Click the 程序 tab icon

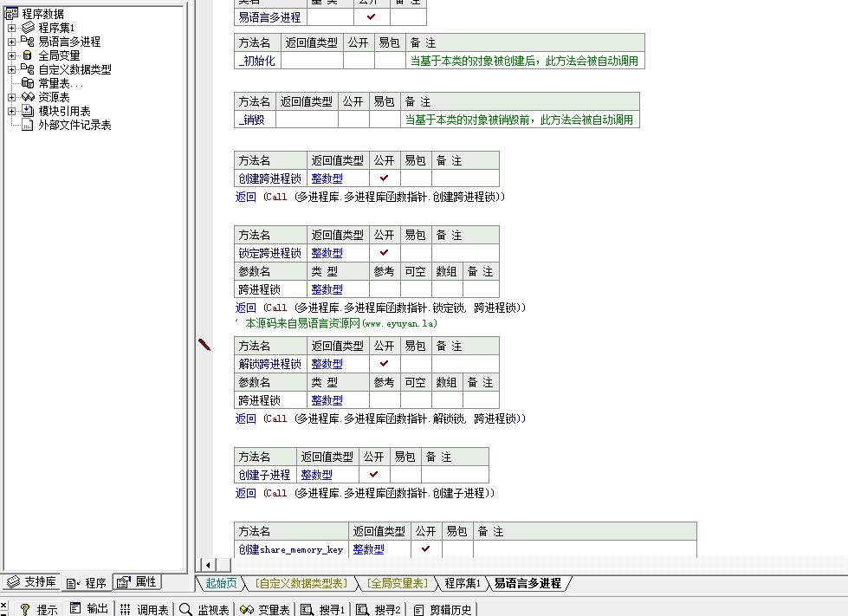coord(74,583)
